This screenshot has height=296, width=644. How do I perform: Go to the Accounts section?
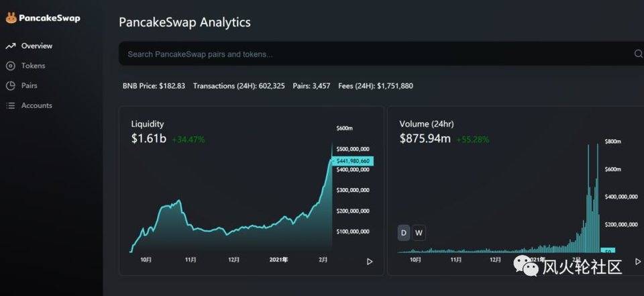click(36, 105)
